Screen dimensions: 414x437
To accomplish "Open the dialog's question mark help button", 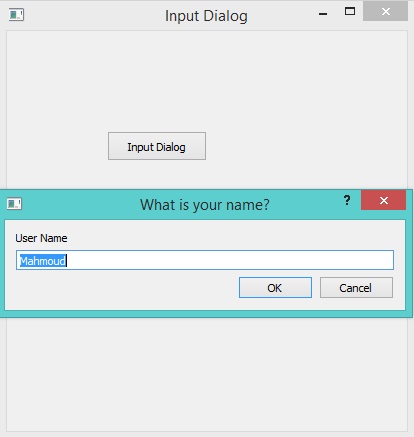I will [347, 200].
